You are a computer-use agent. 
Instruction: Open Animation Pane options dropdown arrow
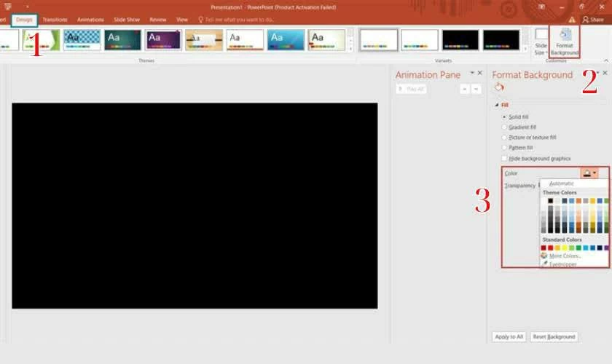click(x=471, y=74)
